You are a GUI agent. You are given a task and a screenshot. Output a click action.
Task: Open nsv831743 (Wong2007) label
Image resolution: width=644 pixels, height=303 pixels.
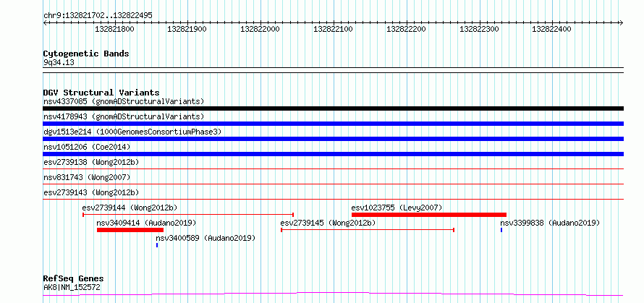[x=87, y=177]
